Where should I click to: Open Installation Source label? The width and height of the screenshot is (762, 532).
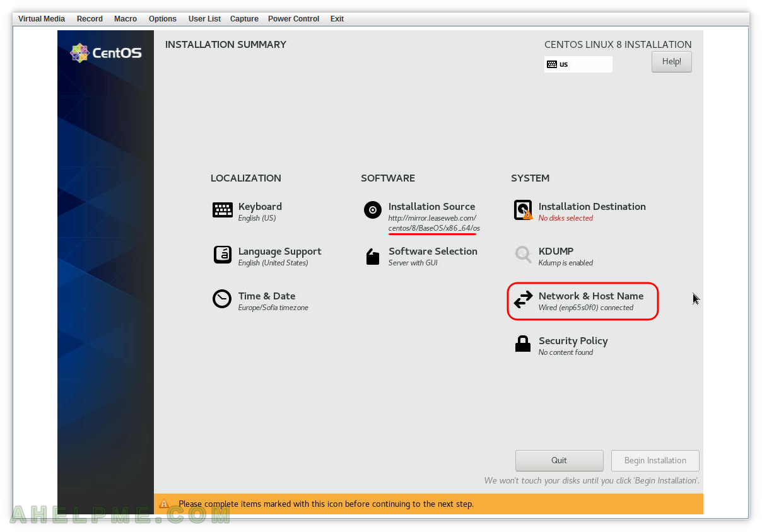[431, 207]
